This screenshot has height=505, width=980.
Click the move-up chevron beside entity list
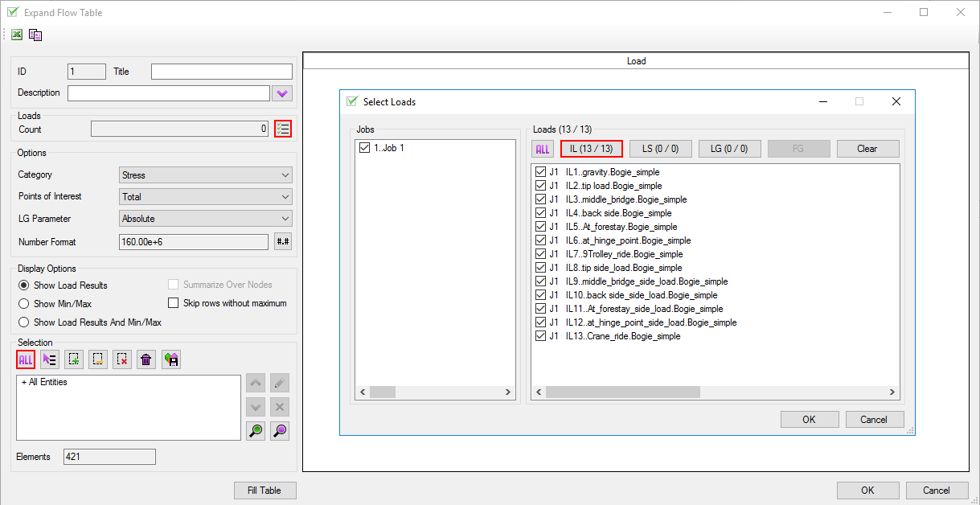pyautogui.click(x=256, y=384)
